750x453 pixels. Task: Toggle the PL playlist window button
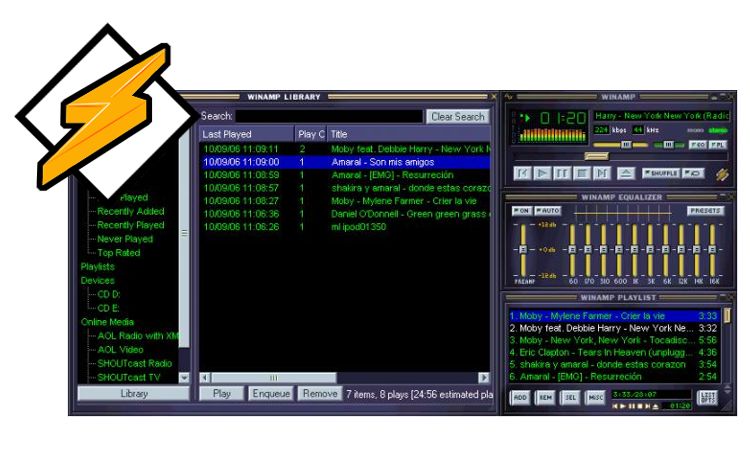point(717,144)
